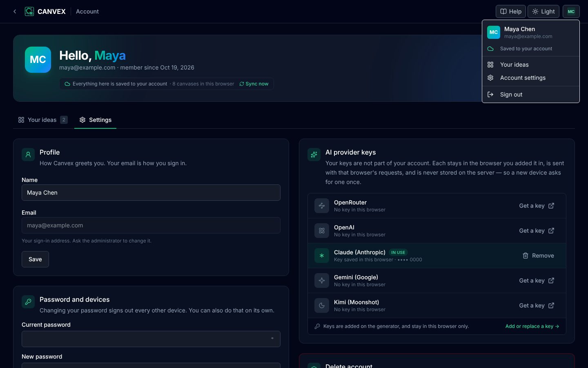Go back using the header arrow

(x=15, y=11)
